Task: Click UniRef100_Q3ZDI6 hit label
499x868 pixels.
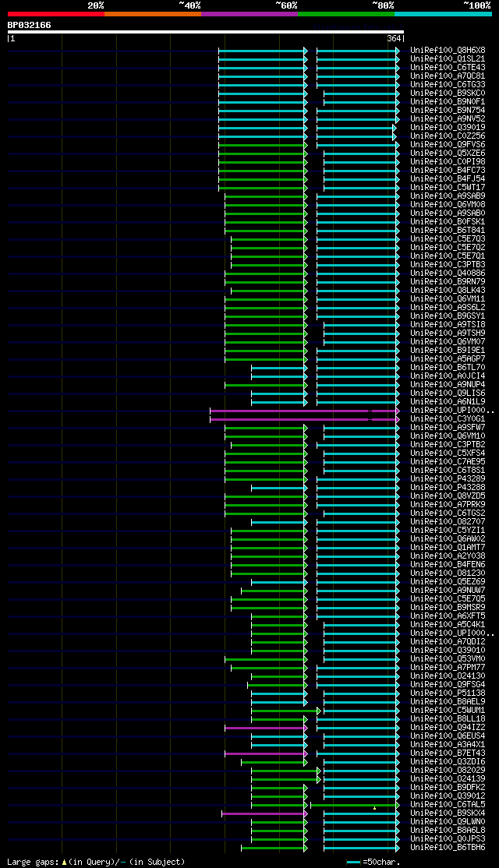Action: click(448, 762)
